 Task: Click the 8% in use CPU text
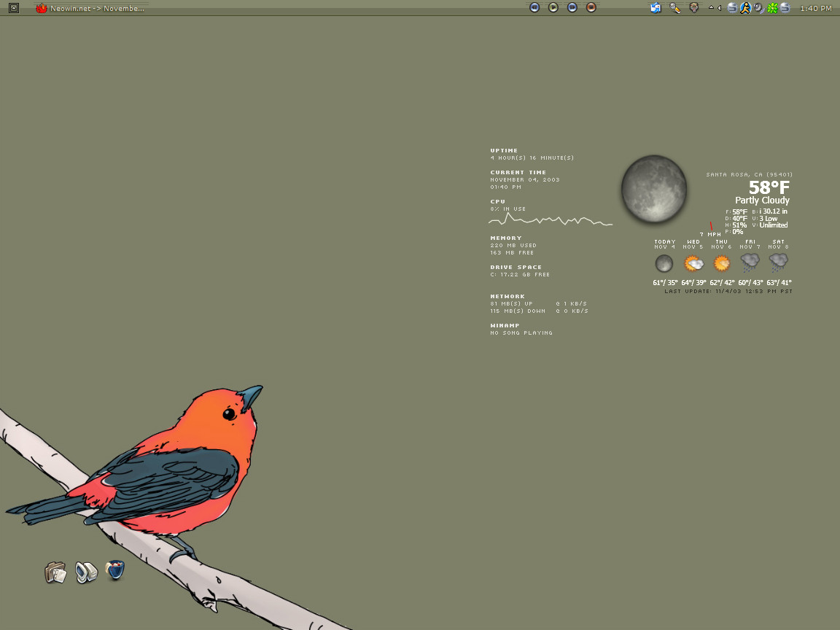(507, 209)
